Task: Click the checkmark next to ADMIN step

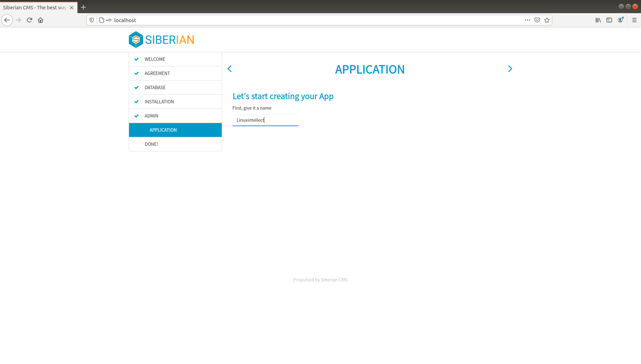Action: point(137,116)
